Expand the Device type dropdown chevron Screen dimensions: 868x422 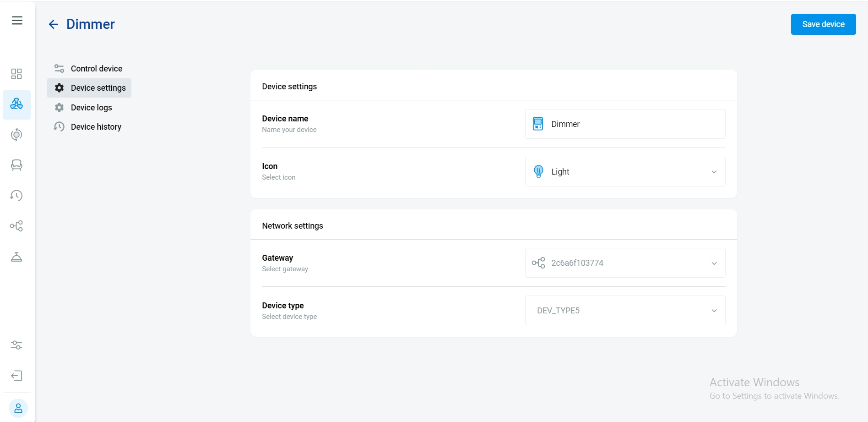(x=714, y=311)
